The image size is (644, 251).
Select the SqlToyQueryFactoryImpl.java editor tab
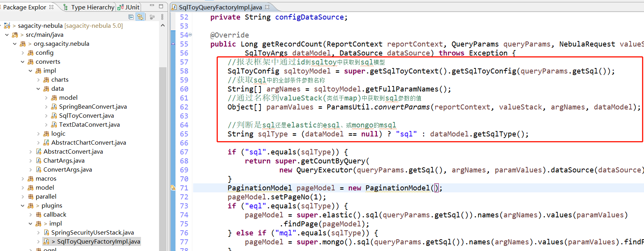click(x=220, y=7)
